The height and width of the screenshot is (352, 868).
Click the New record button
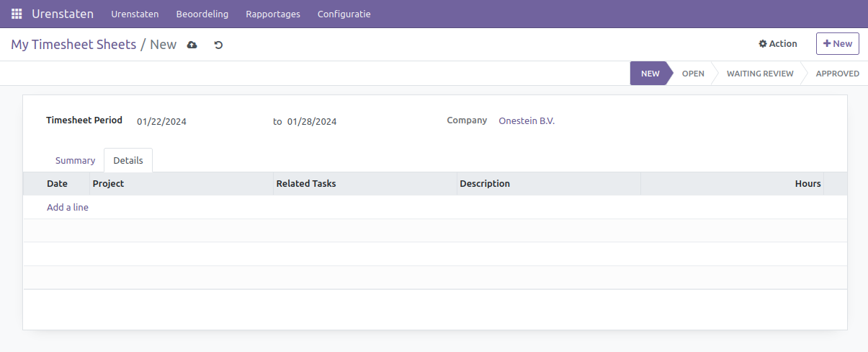click(x=837, y=44)
